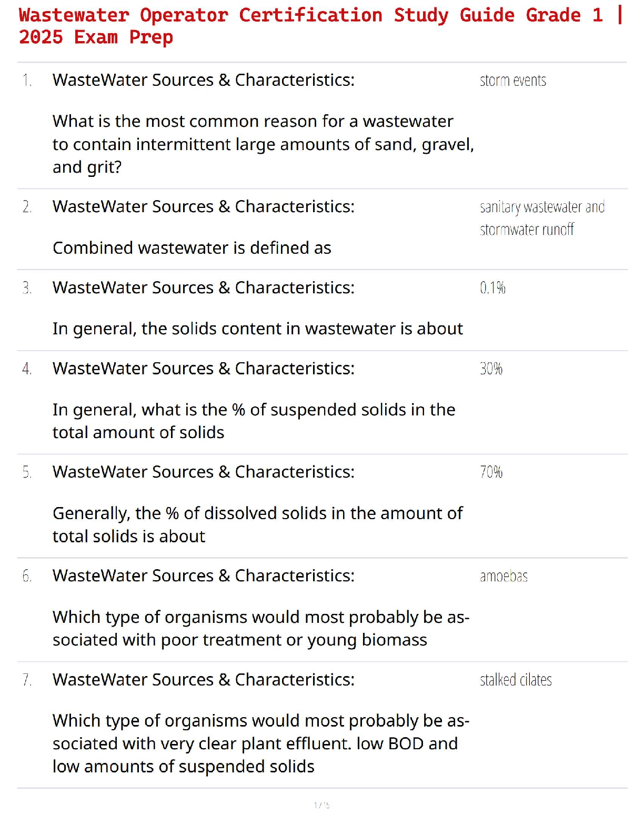The height and width of the screenshot is (834, 644).
Task: Click the "amoebas" answer
Action: (504, 576)
